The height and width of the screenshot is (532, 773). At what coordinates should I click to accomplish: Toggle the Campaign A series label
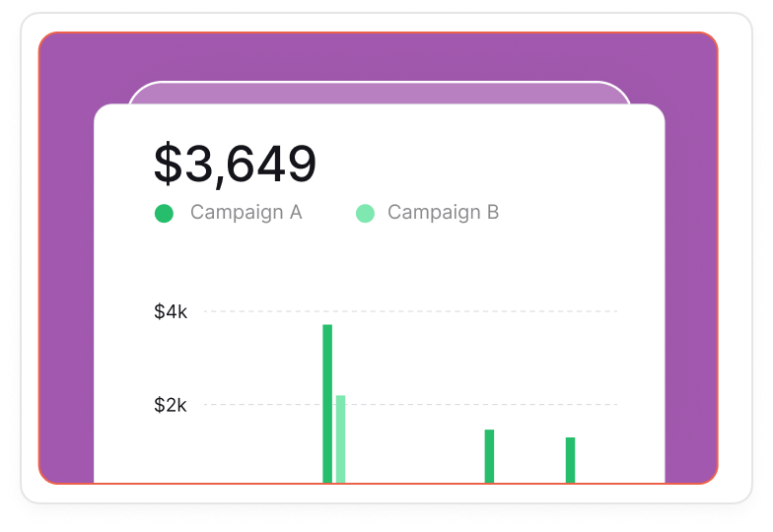(246, 212)
